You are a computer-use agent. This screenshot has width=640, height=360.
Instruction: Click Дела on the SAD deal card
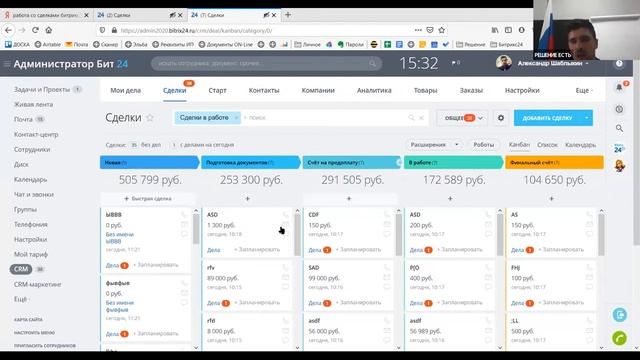tap(315, 303)
